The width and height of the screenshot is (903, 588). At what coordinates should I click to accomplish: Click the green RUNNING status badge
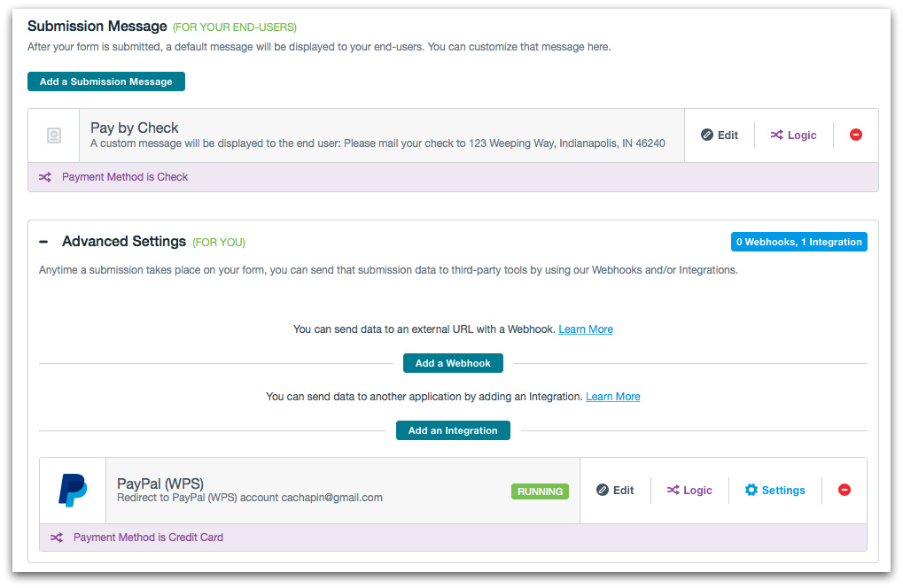(x=540, y=491)
